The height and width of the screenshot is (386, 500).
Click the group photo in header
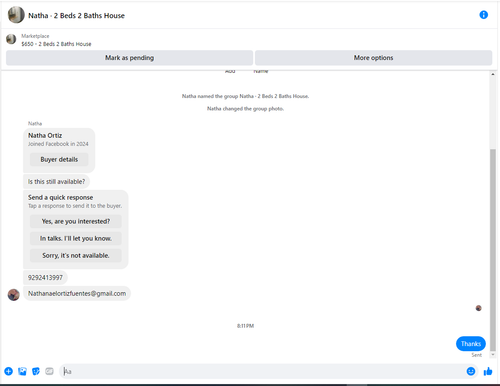click(16, 15)
